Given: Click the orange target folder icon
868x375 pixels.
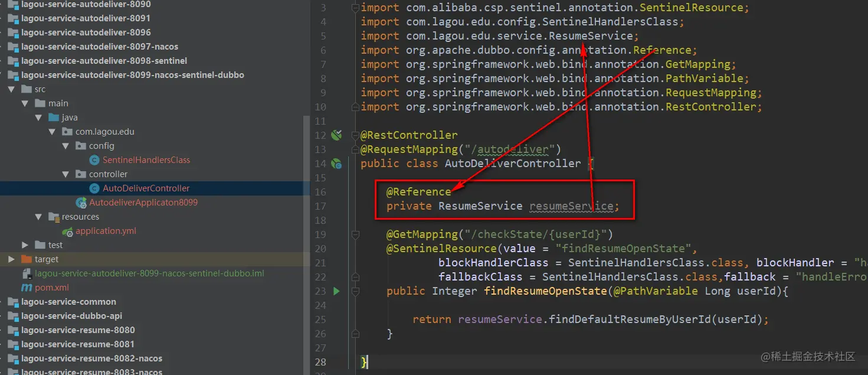Looking at the screenshot, I should (x=27, y=259).
